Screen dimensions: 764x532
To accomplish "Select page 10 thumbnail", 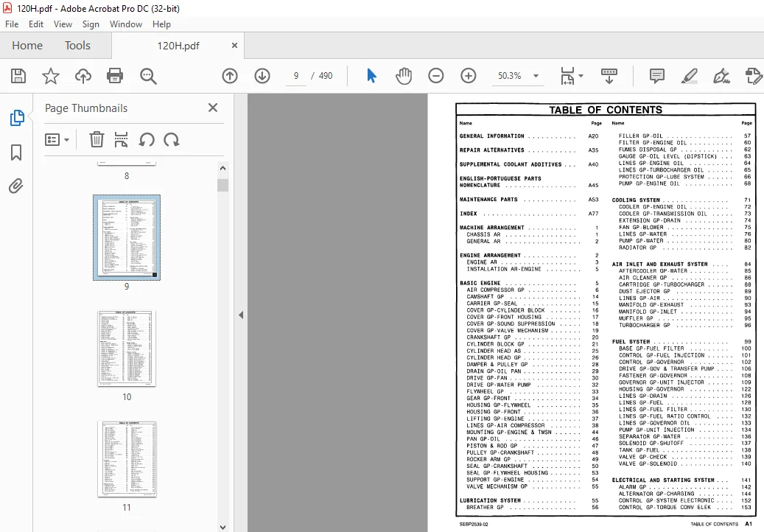I will 127,349.
